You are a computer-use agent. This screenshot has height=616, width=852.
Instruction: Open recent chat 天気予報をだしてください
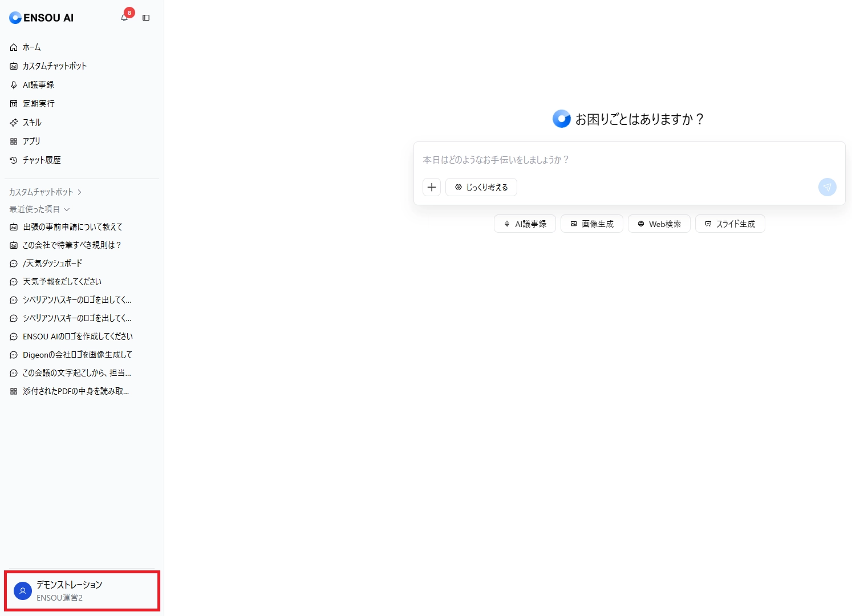[82, 282]
